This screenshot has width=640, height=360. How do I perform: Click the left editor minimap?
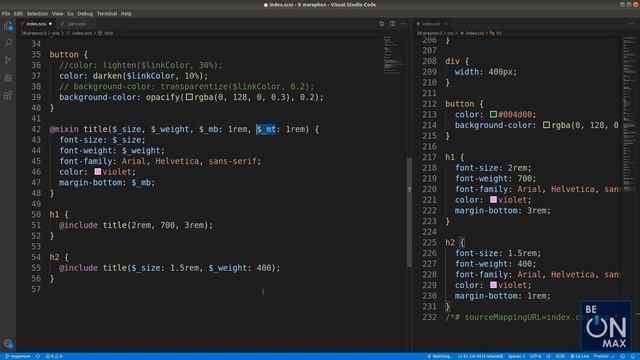393,55
